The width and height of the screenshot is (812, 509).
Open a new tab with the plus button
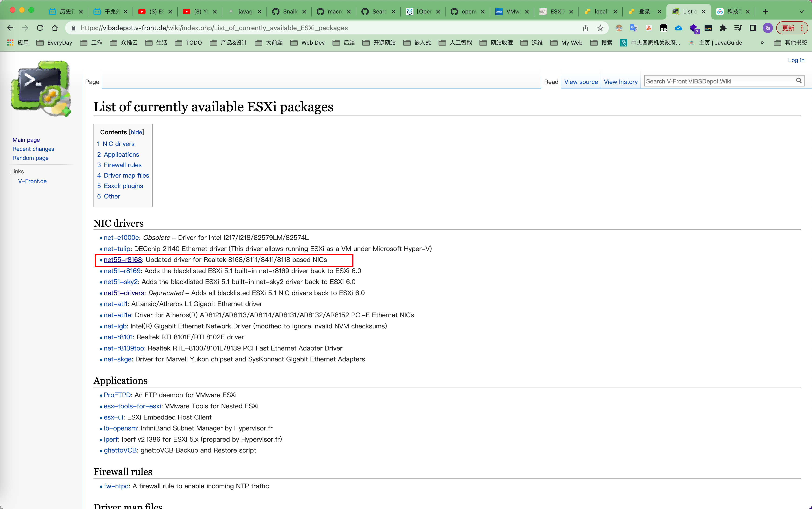pyautogui.click(x=765, y=11)
